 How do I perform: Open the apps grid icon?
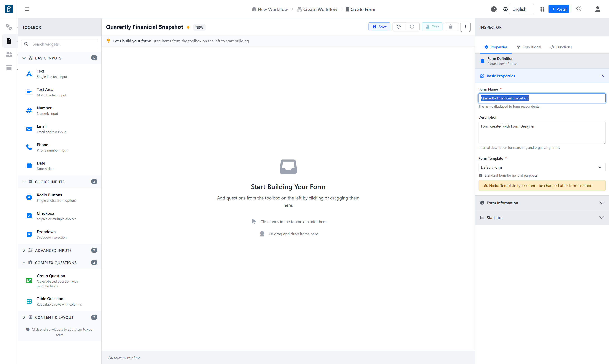(542, 9)
